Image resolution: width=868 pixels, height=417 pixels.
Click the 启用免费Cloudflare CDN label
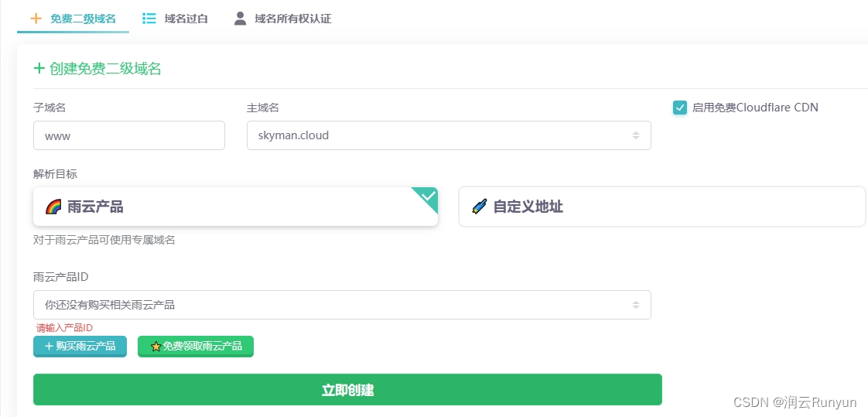[x=755, y=108]
